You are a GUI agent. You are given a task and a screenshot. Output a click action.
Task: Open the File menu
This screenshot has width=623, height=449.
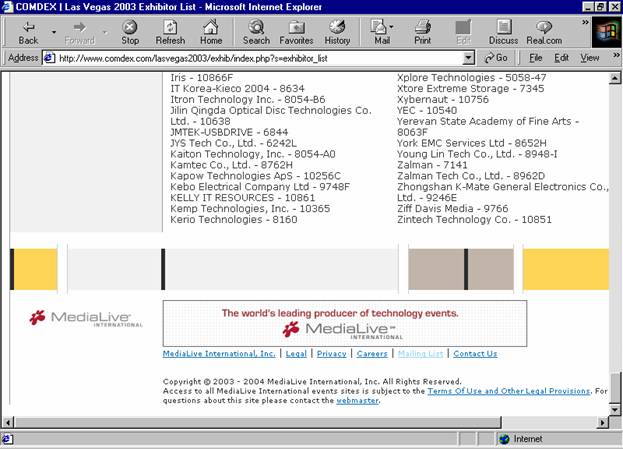coord(535,58)
